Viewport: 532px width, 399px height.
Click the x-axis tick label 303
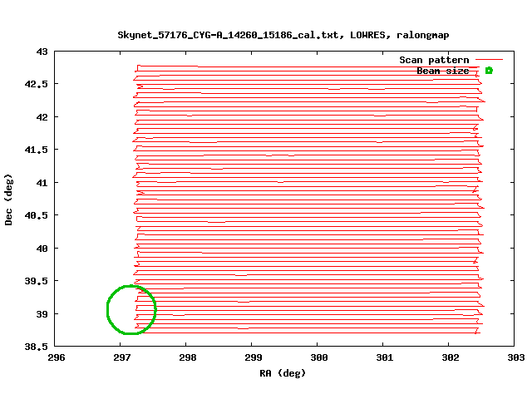pyautogui.click(x=516, y=357)
